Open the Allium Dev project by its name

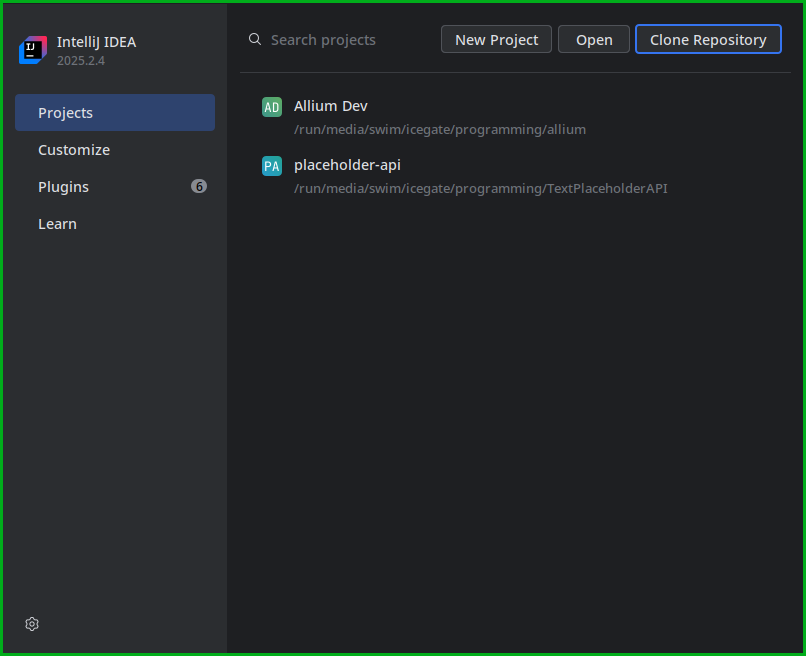(330, 105)
